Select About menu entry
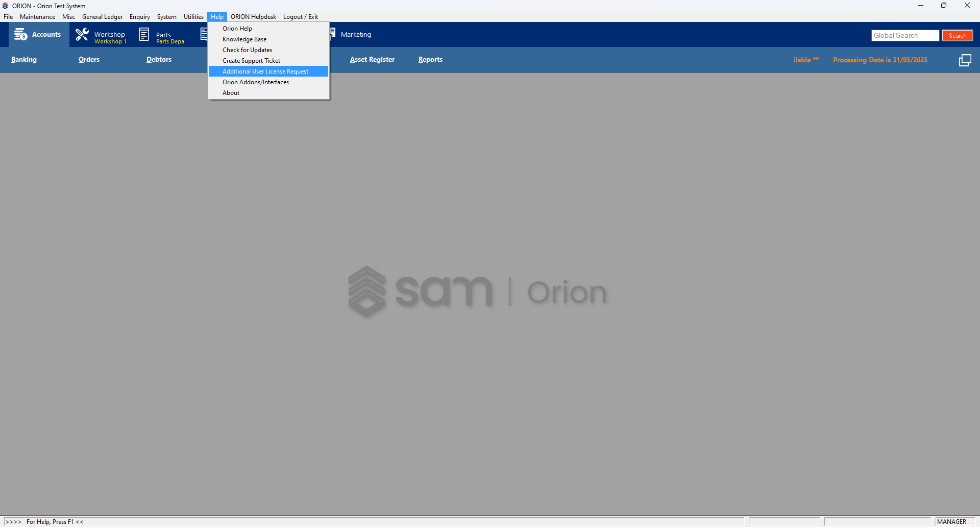Image resolution: width=980 pixels, height=527 pixels. [268, 93]
